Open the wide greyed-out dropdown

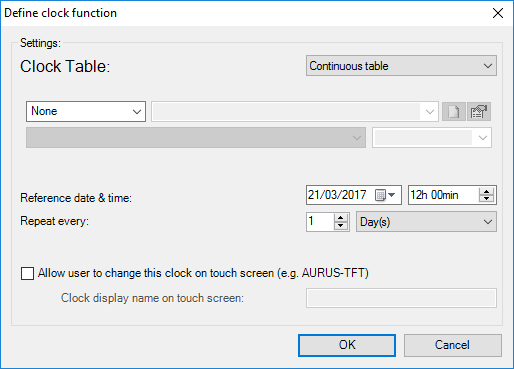pyautogui.click(x=196, y=137)
